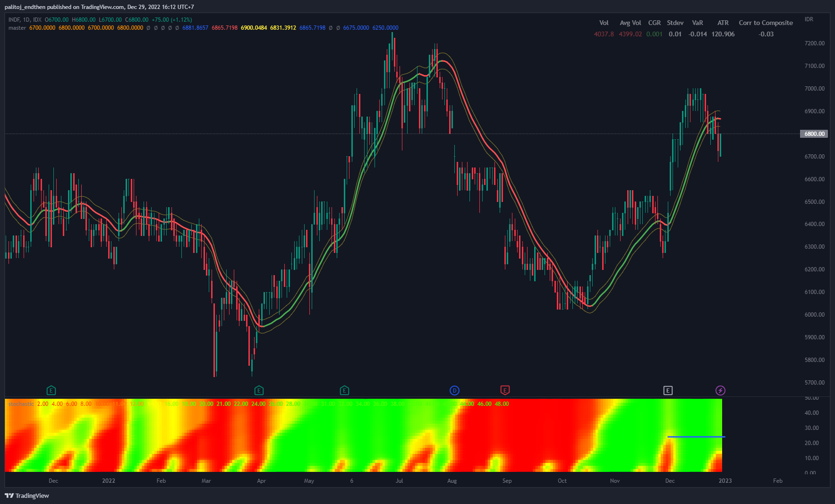Click the May label on the time axis
The width and height of the screenshot is (835, 504).
point(309,481)
